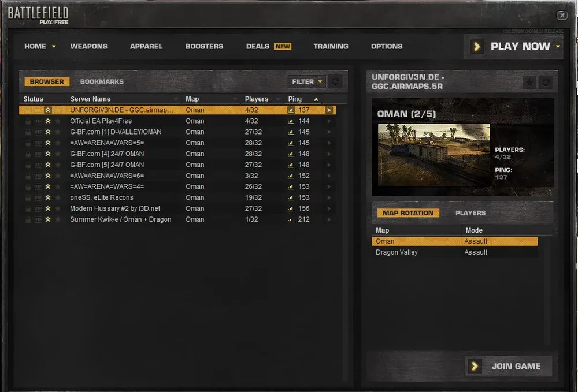Click the row arrow for =AW=ARENA=WARS=4=

[x=329, y=186]
